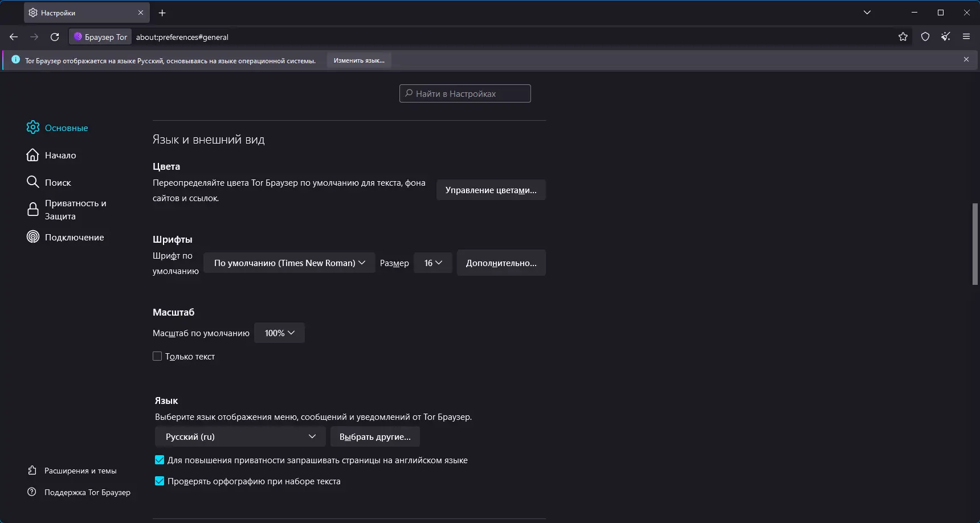Show the list of all tabs
The height and width of the screenshot is (523, 980).
coord(867,13)
